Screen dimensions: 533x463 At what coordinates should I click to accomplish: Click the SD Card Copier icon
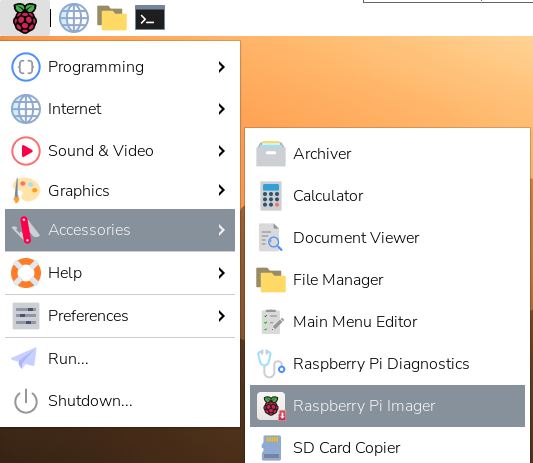[x=271, y=448]
